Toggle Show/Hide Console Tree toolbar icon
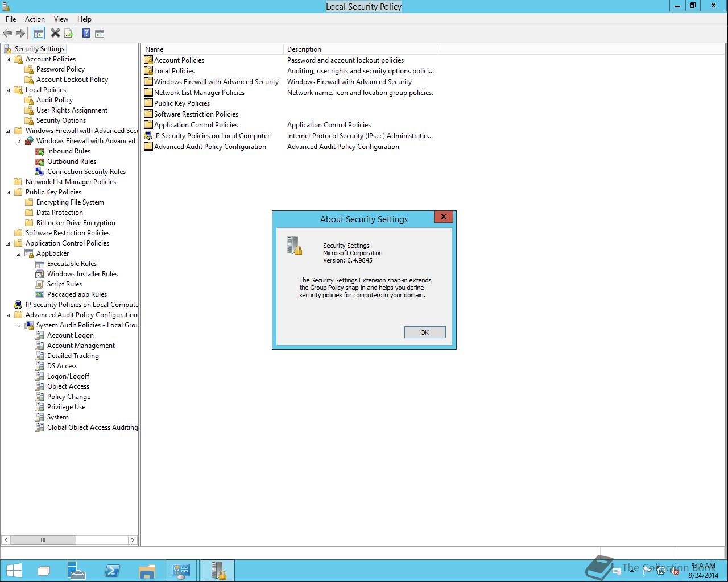Viewport: 728px width, 582px height. click(x=39, y=34)
